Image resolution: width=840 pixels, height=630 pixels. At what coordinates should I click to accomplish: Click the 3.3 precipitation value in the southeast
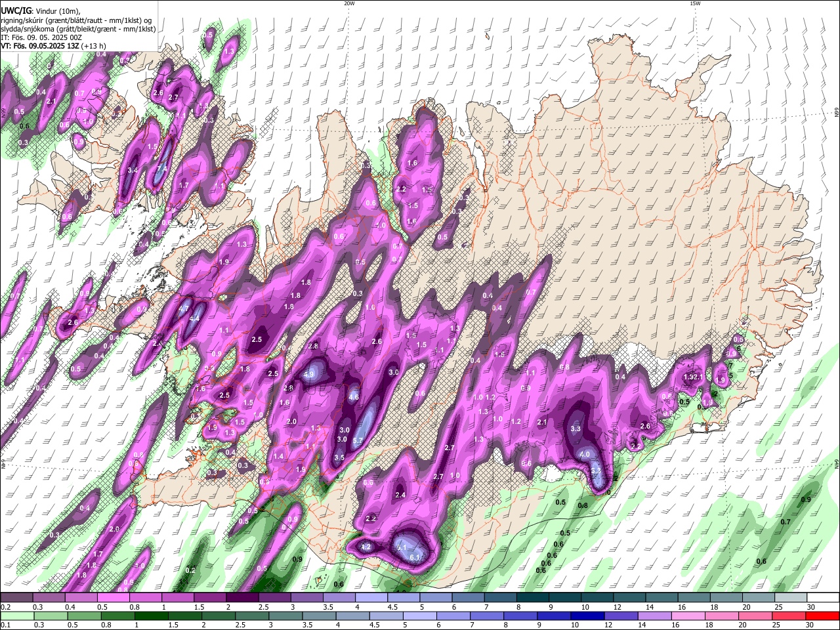coord(576,429)
